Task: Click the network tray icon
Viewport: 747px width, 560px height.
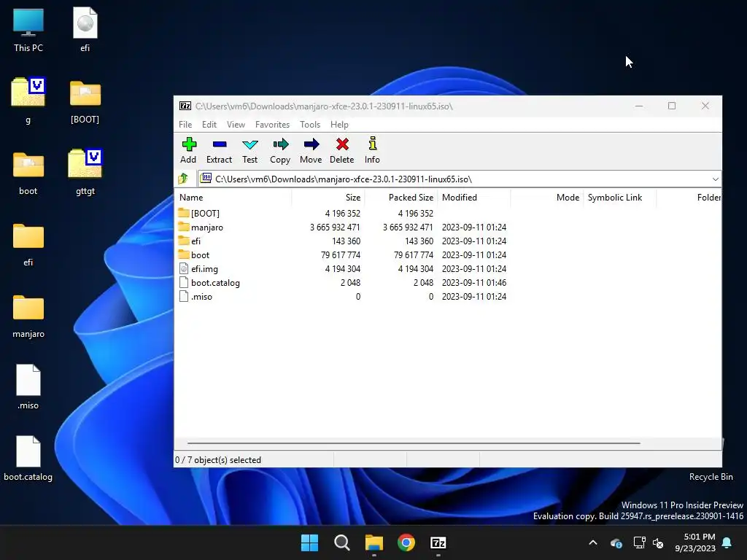Action: click(639, 542)
